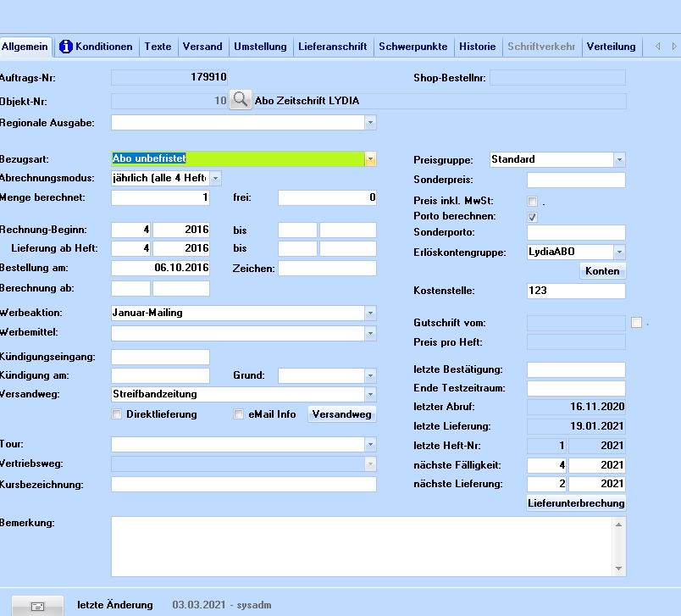
Task: Open the Versandweg dropdown list
Action: [370, 395]
